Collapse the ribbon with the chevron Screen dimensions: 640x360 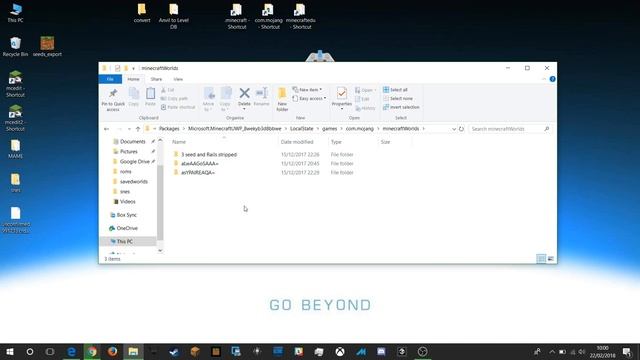[x=544, y=79]
